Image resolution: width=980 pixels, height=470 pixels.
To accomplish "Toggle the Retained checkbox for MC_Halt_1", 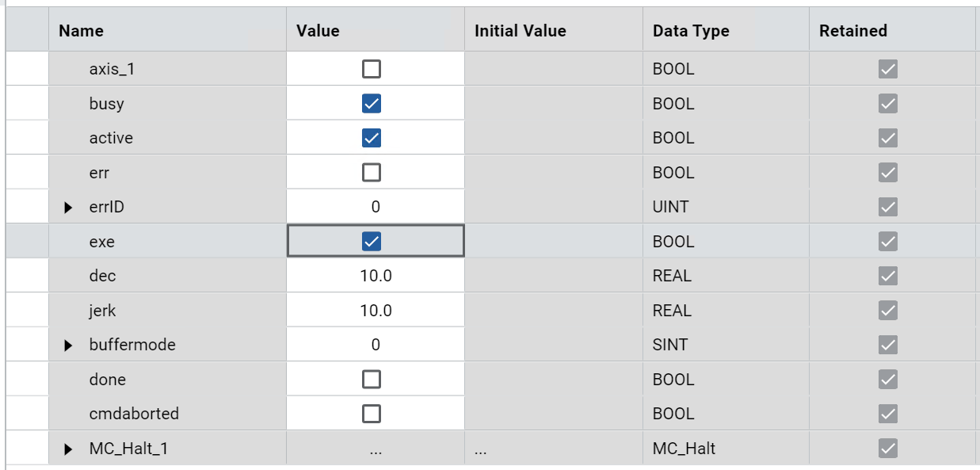I will tap(887, 449).
